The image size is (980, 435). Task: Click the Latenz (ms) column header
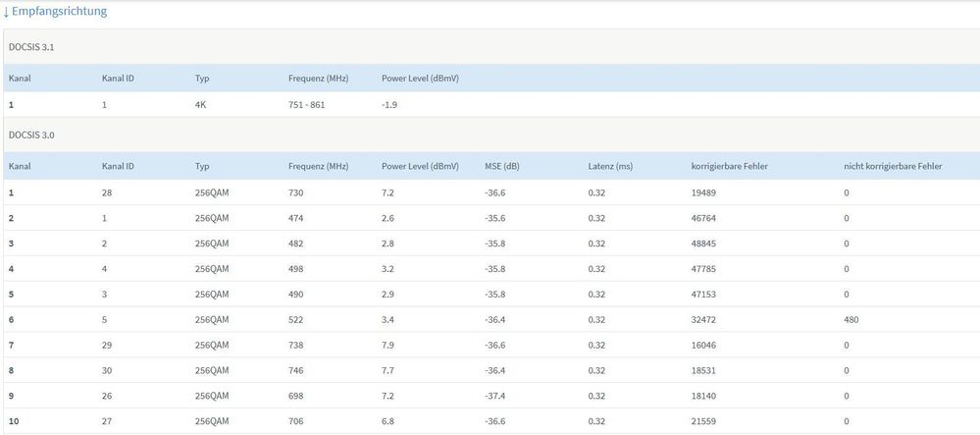[609, 166]
